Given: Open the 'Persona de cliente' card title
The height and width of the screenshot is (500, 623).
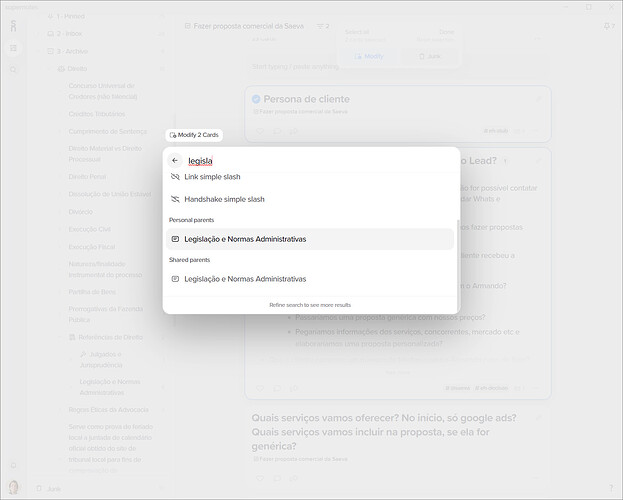Looking at the screenshot, I should tap(306, 99).
